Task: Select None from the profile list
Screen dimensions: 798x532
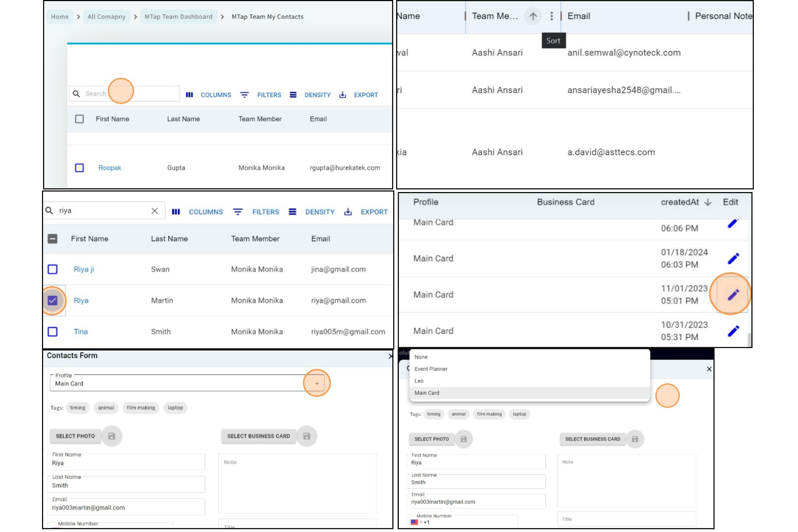Action: click(421, 357)
